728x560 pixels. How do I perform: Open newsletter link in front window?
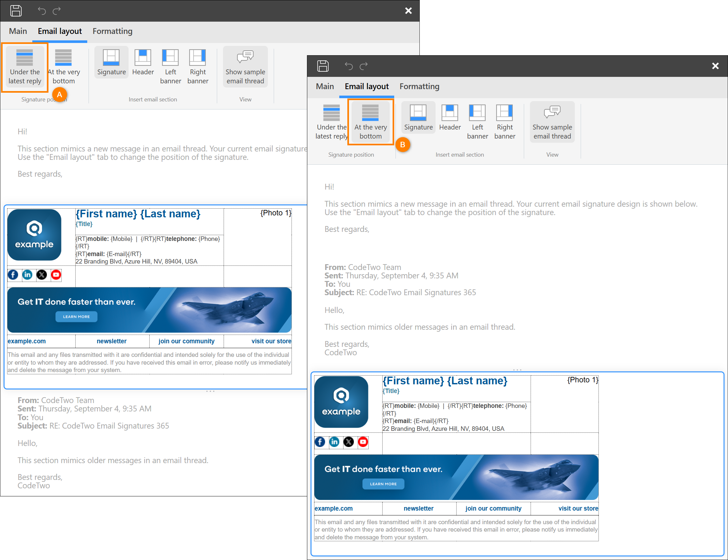pos(419,508)
